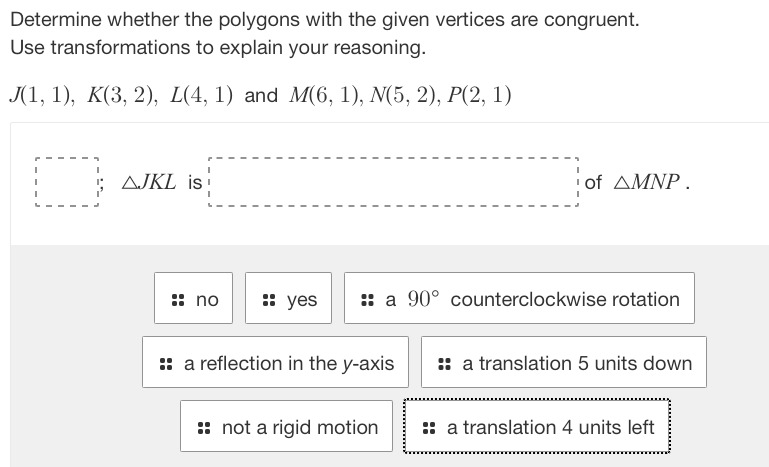
Task: Click the drag handle icon on the 'yes' tile
Action: pyautogui.click(x=269, y=300)
